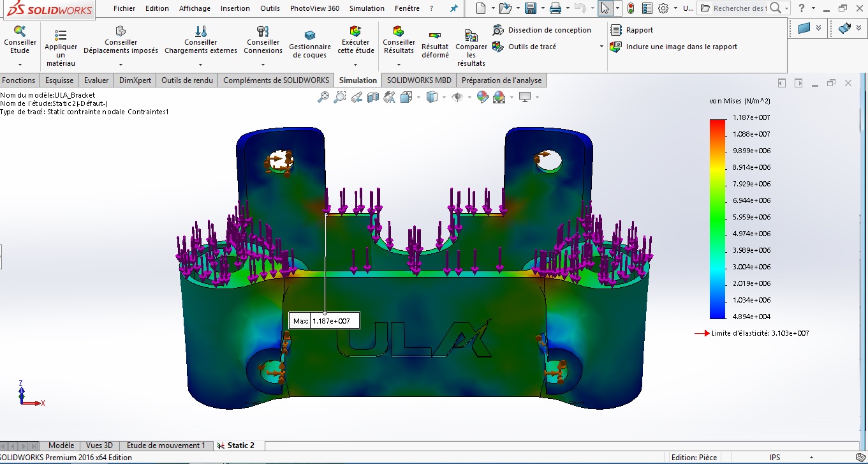The width and height of the screenshot is (868, 464).
Task: Switch to Compléments de SOLIDWORKS tab
Action: tap(276, 80)
